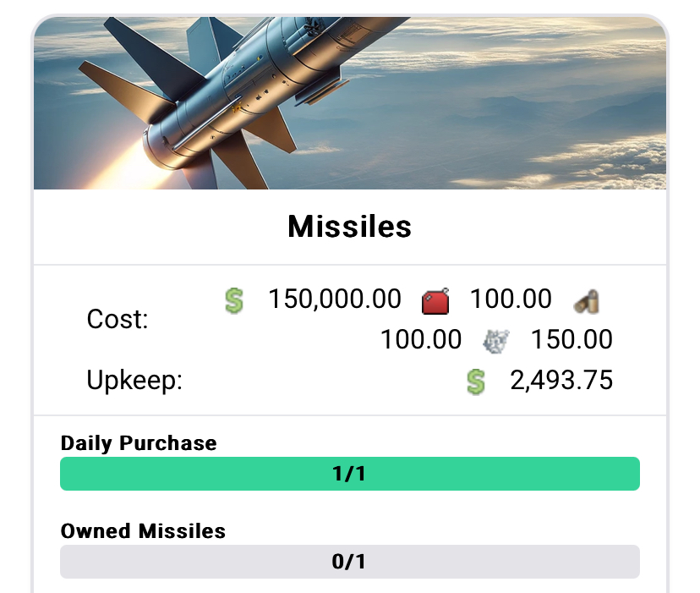Click the silver aluminum ore icon
This screenshot has width=700, height=593.
[x=496, y=342]
